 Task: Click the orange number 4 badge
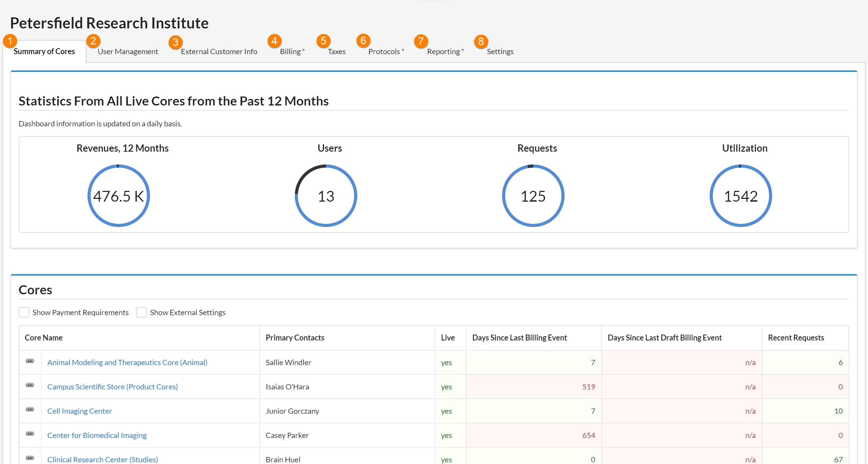[274, 41]
